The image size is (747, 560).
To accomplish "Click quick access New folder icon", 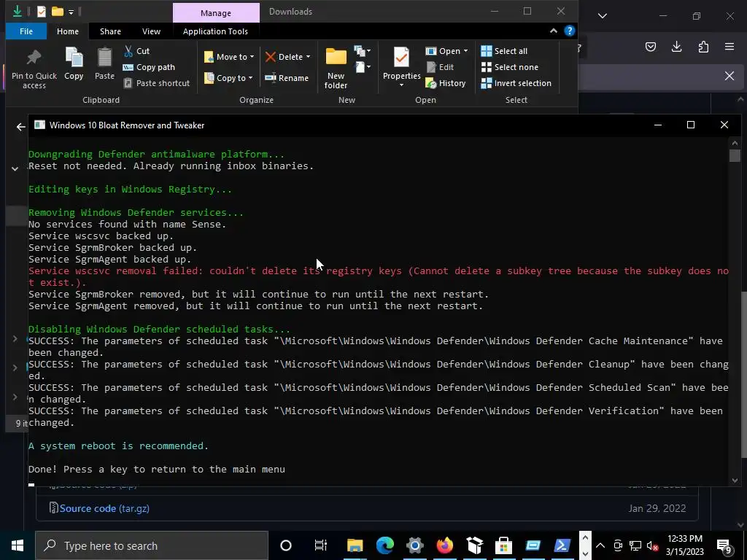I will tap(58, 12).
